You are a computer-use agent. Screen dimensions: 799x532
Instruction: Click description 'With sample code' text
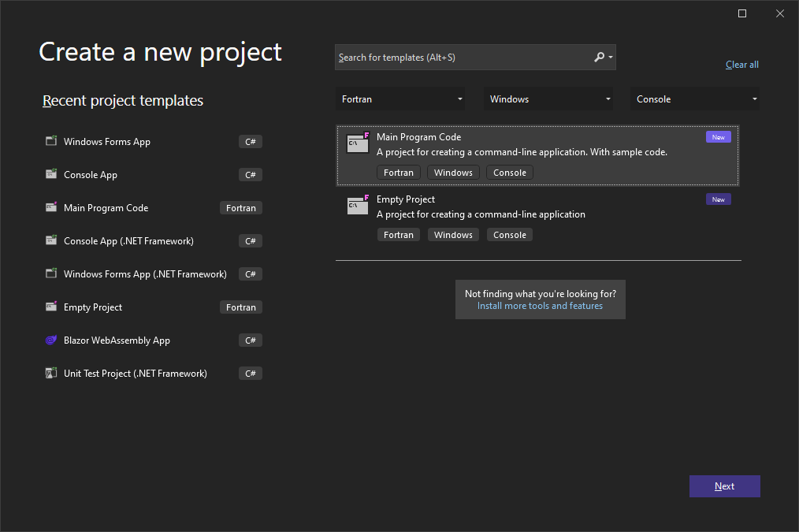(628, 152)
